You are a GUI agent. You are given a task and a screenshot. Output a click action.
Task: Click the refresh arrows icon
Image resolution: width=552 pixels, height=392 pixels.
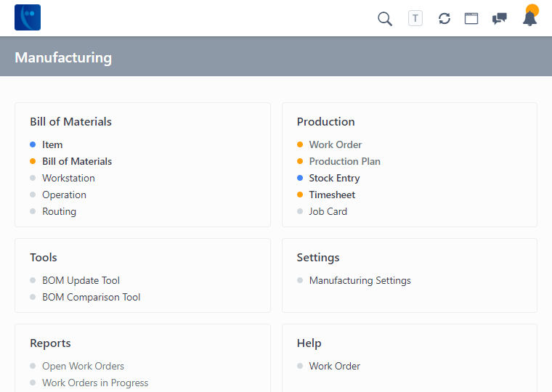(445, 18)
